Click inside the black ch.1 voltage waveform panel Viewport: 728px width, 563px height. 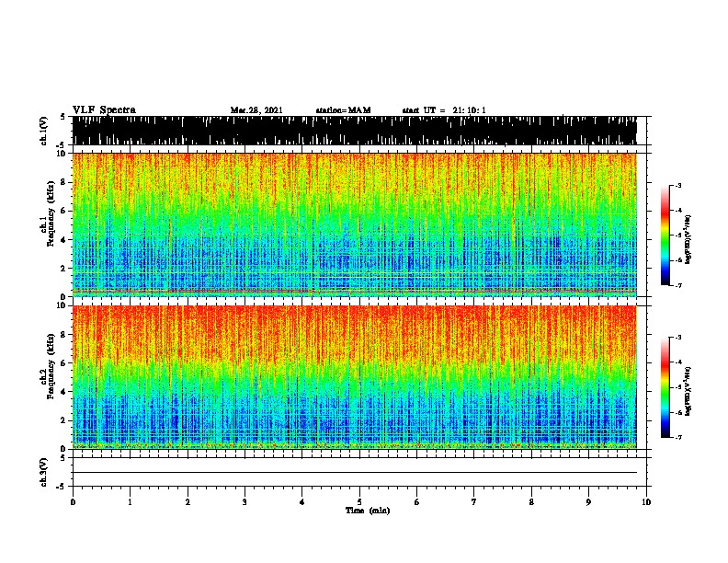(x=354, y=131)
